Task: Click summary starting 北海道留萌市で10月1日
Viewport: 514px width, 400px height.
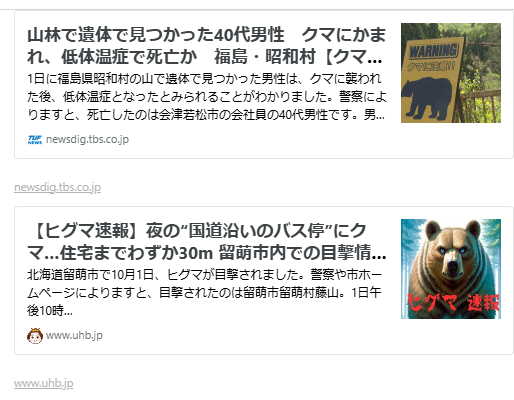Action: [204, 293]
